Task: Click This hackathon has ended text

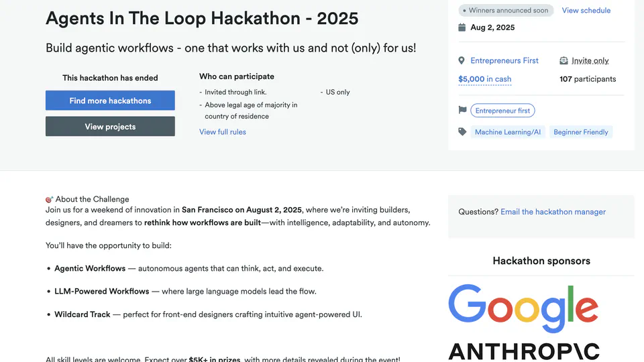Action: [x=110, y=78]
